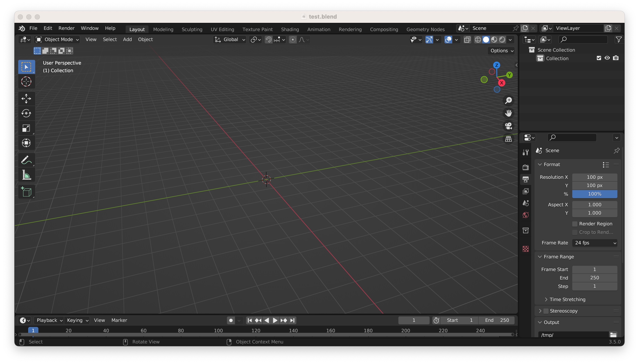The image size is (639, 364).
Task: Open the Render properties tab
Action: coord(525,167)
